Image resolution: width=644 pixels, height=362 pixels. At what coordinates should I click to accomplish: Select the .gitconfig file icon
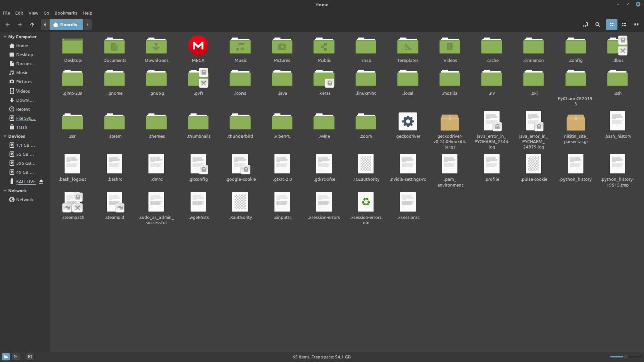point(198,164)
